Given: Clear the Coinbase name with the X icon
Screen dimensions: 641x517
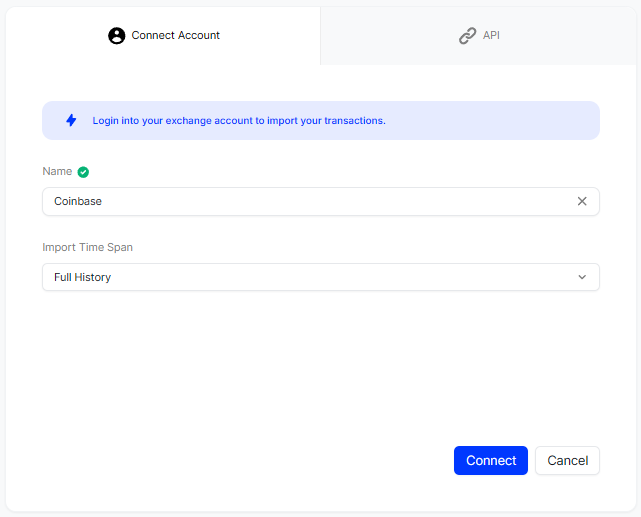Looking at the screenshot, I should click(x=582, y=201).
